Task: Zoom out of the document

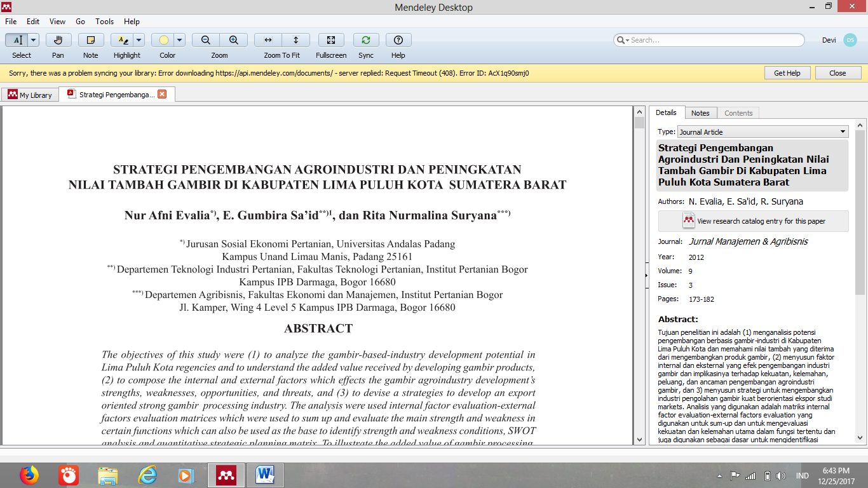Action: tap(206, 40)
